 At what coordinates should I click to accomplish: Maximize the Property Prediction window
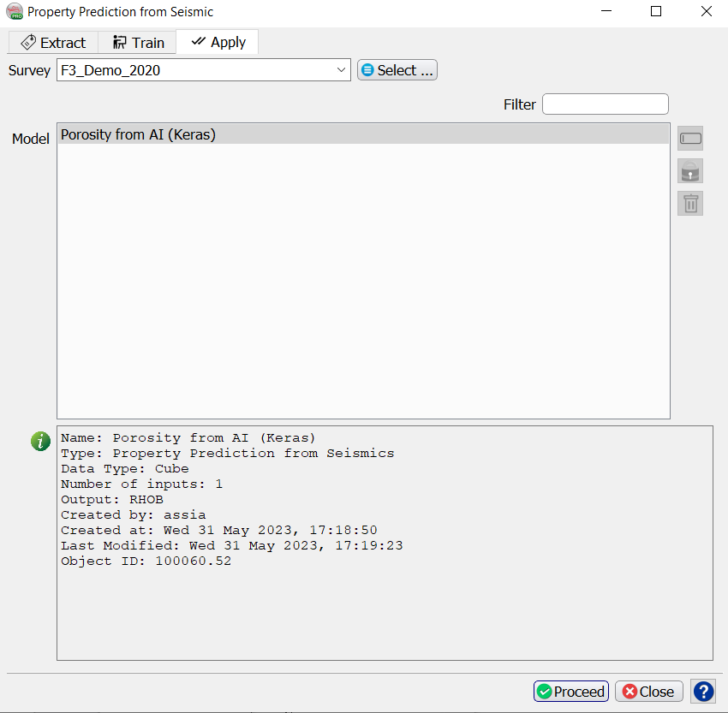pos(656,12)
